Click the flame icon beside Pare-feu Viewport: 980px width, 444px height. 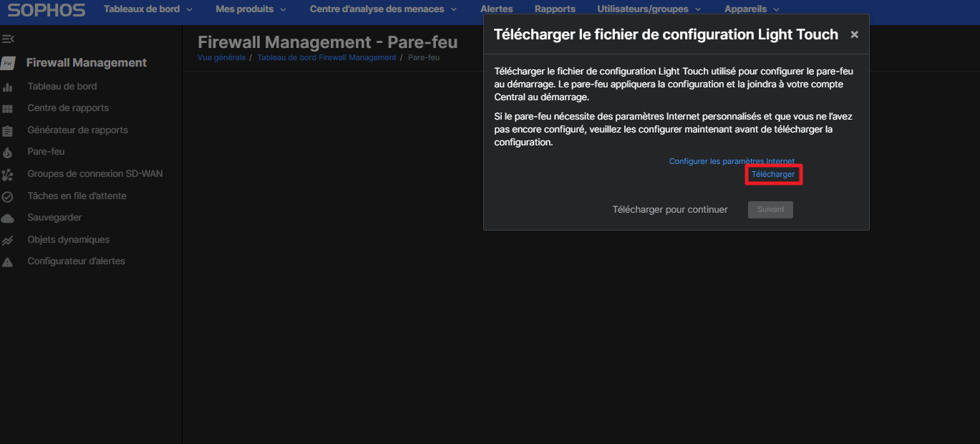pos(8,153)
